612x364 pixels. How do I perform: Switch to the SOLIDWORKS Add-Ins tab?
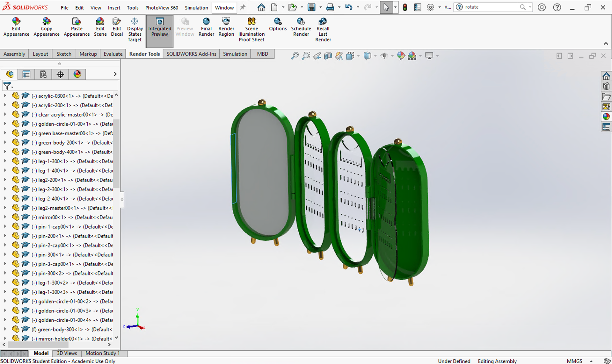pyautogui.click(x=191, y=54)
